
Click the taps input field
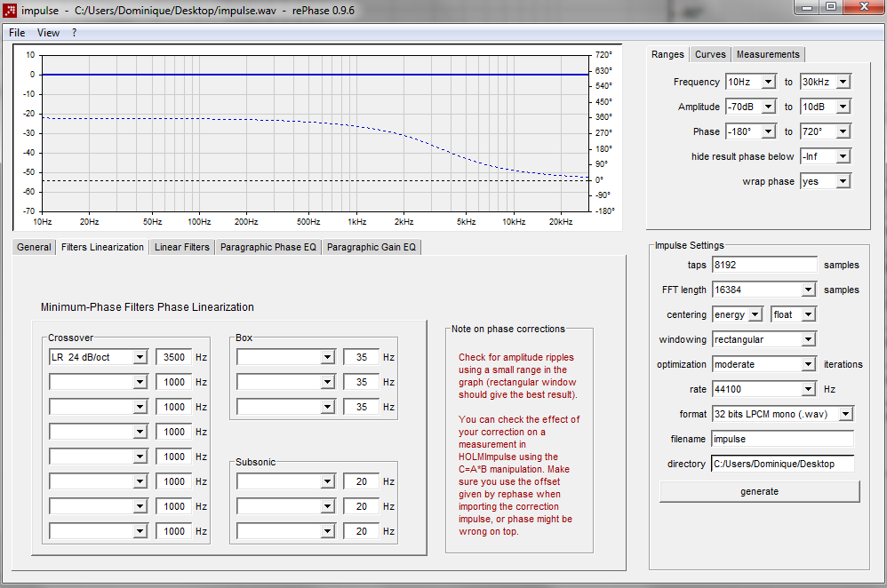pyautogui.click(x=764, y=265)
